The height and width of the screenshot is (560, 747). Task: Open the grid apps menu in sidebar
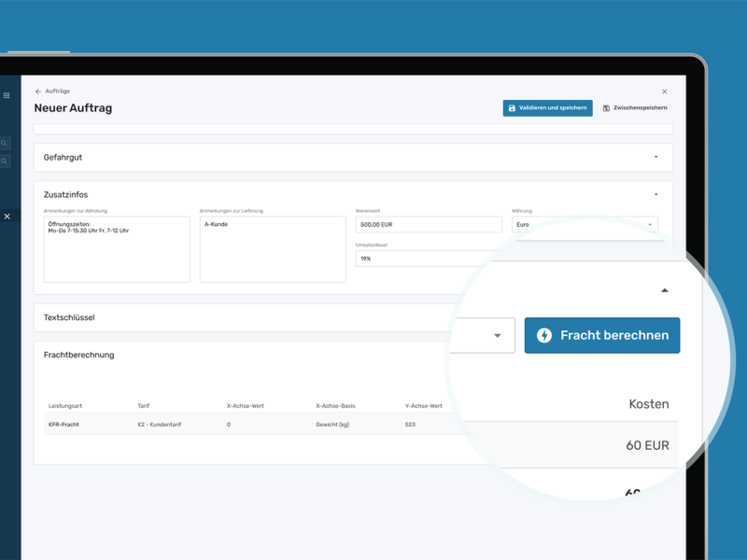coord(7,95)
